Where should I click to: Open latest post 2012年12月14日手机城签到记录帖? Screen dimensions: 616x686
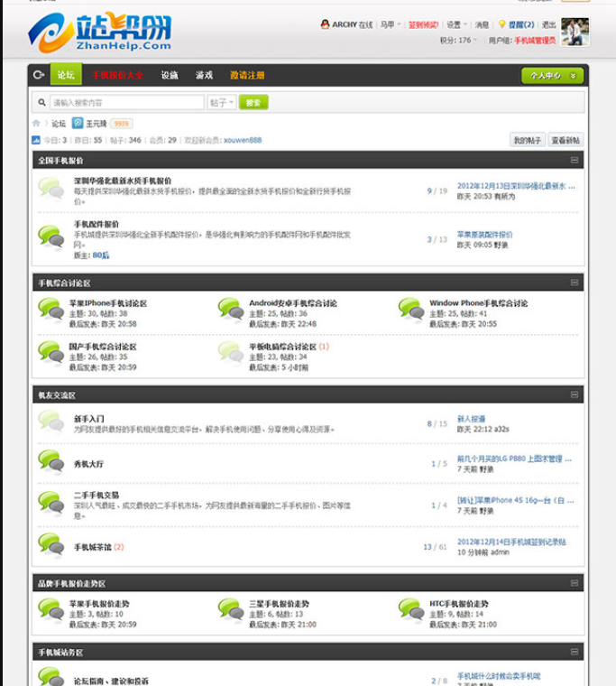point(511,542)
